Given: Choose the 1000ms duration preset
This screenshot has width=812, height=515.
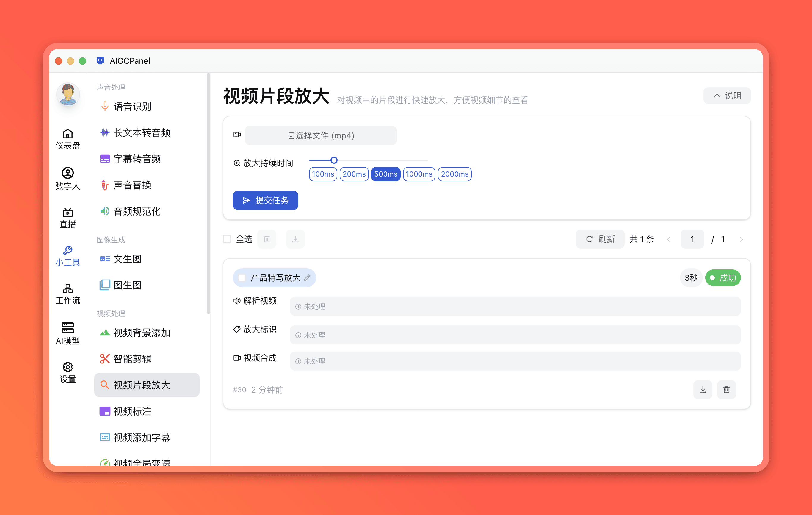Looking at the screenshot, I should click(419, 174).
